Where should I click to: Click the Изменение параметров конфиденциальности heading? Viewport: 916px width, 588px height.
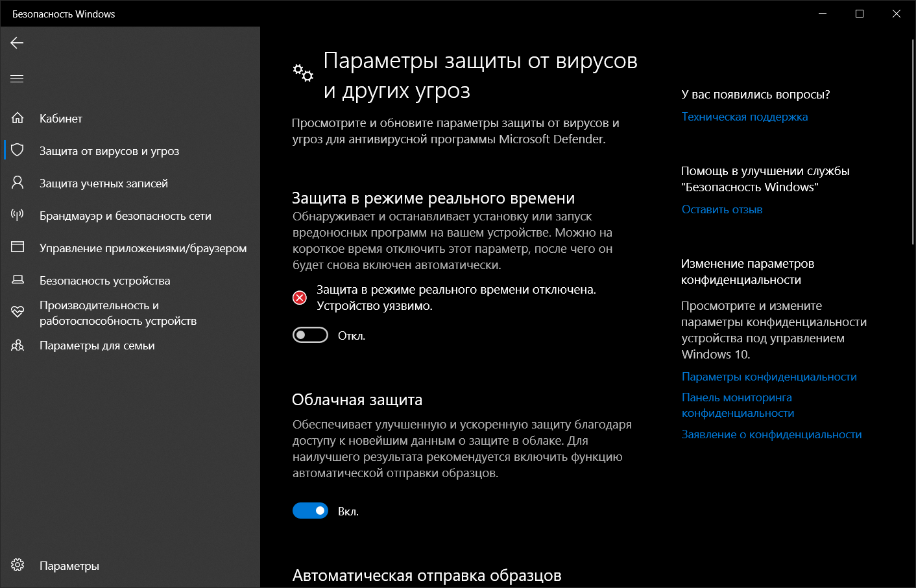(x=747, y=272)
